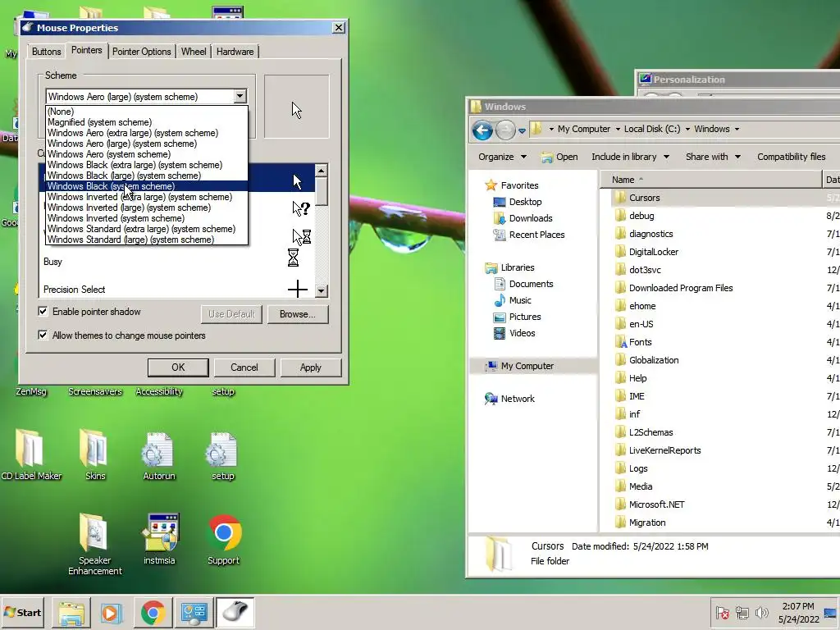Select Desktop in Favorites
The image size is (840, 630).
coord(525,202)
